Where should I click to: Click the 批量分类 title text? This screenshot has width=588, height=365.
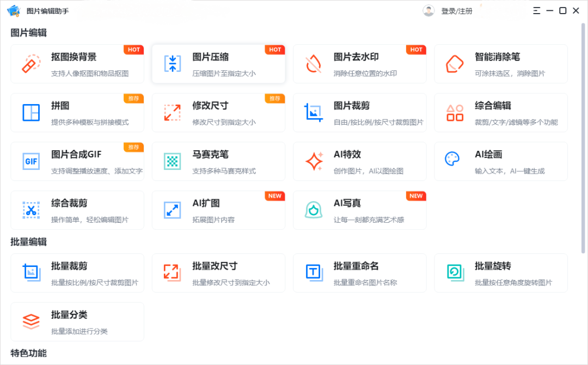[69, 315]
